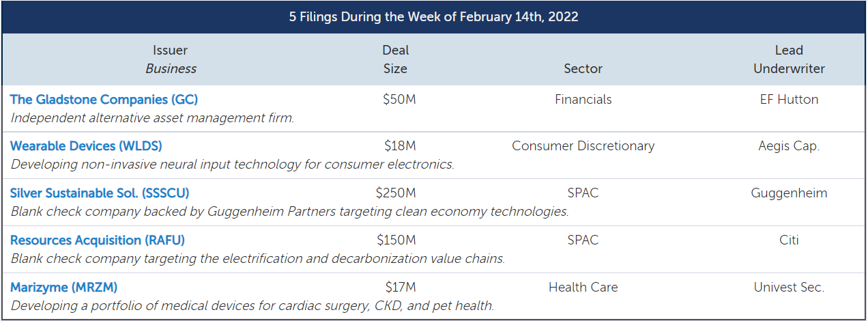The width and height of the screenshot is (868, 321).
Task: Select the $50M deal size cell
Action: 399,100
